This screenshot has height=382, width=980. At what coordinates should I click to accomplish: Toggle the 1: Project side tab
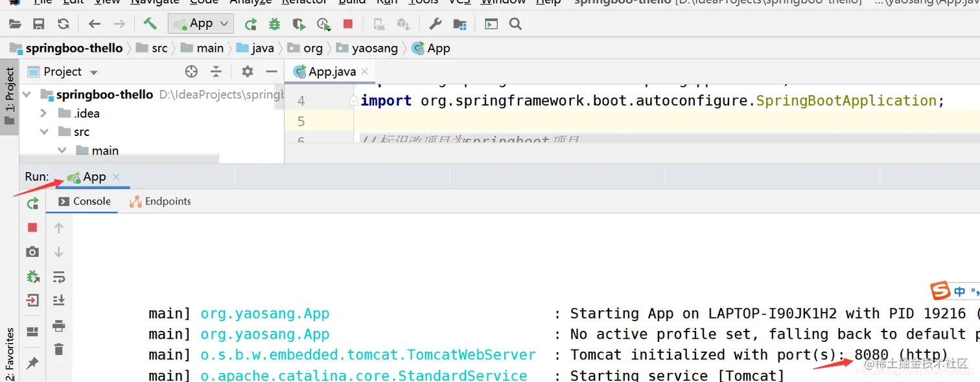point(9,96)
